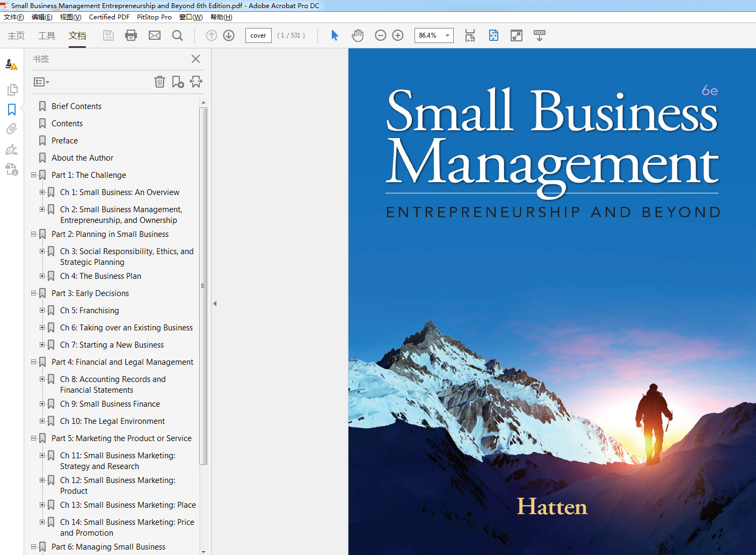
Task: Open the 帮助(H) menu
Action: (x=221, y=17)
